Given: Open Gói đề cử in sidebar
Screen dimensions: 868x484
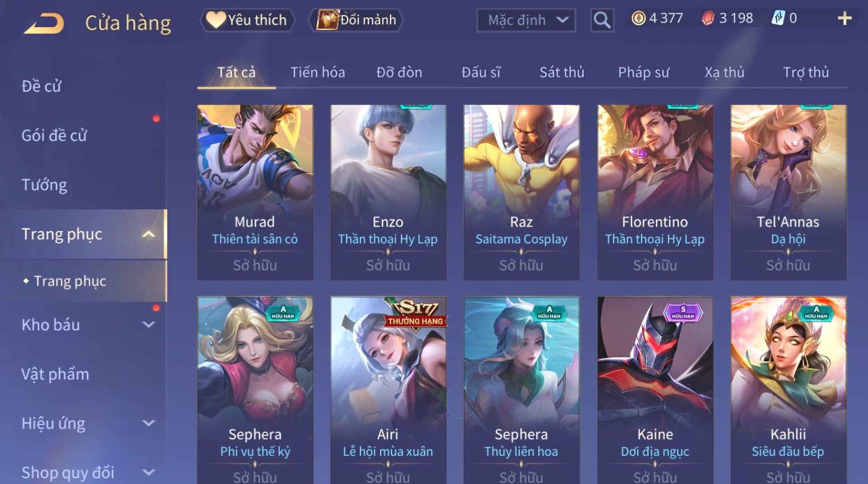Looking at the screenshot, I should 54,136.
